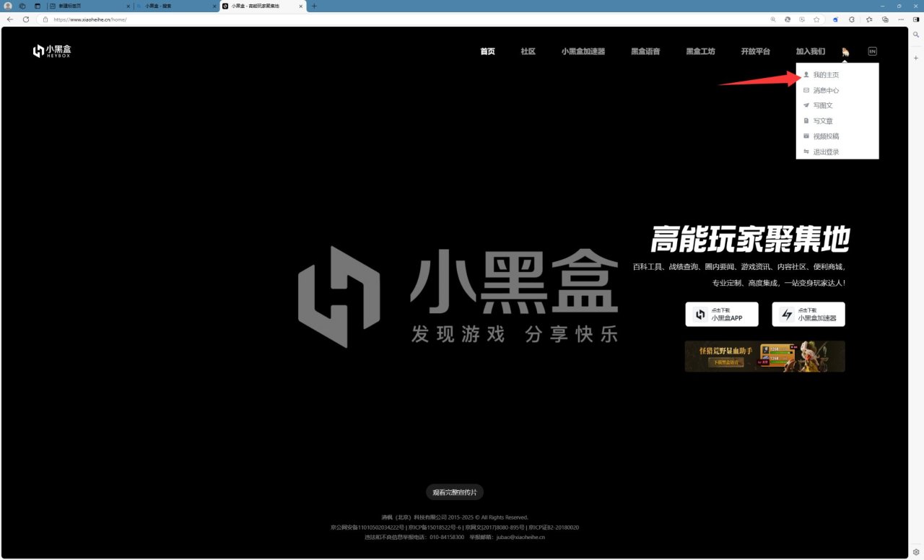Switch to the 新建标签页 browser tab

pyautogui.click(x=90, y=6)
